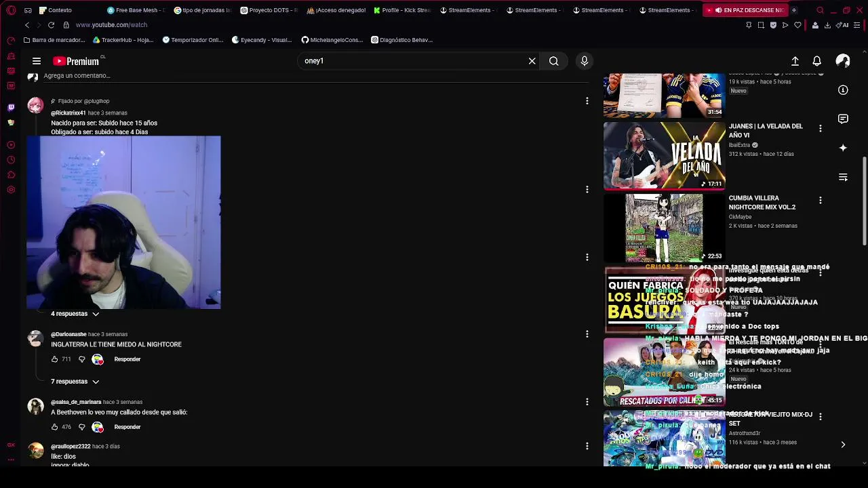Like the INGLATERRA LE TIENE MIEDO comment
868x488 pixels.
click(x=55, y=359)
